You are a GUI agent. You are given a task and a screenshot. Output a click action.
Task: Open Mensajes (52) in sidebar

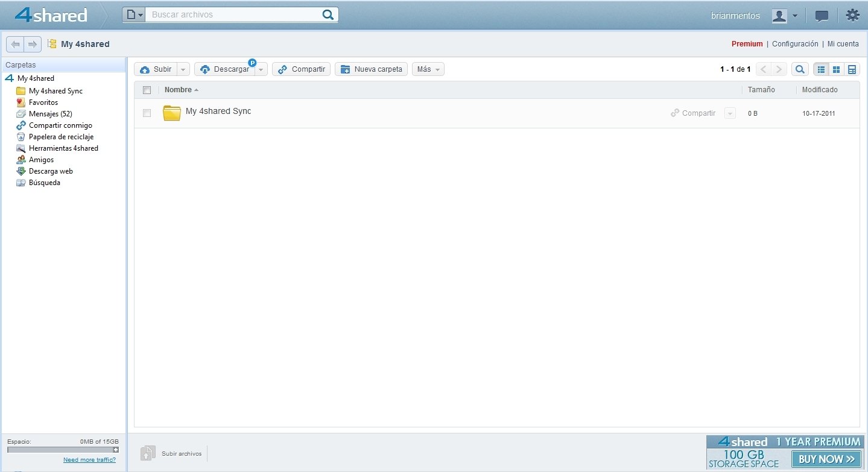50,114
